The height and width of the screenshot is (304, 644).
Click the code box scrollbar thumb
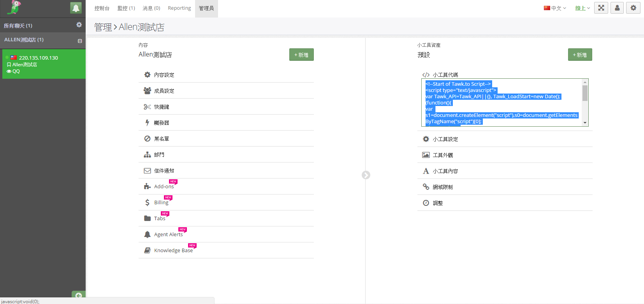tap(585, 93)
